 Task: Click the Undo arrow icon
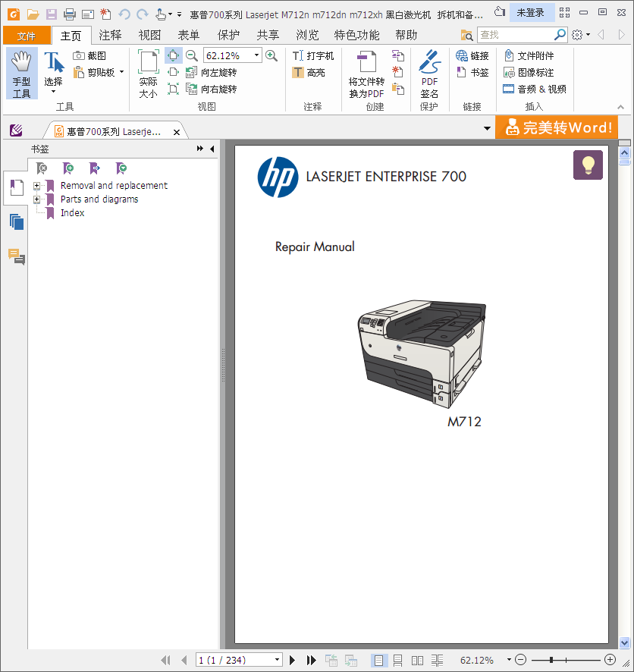[x=124, y=14]
